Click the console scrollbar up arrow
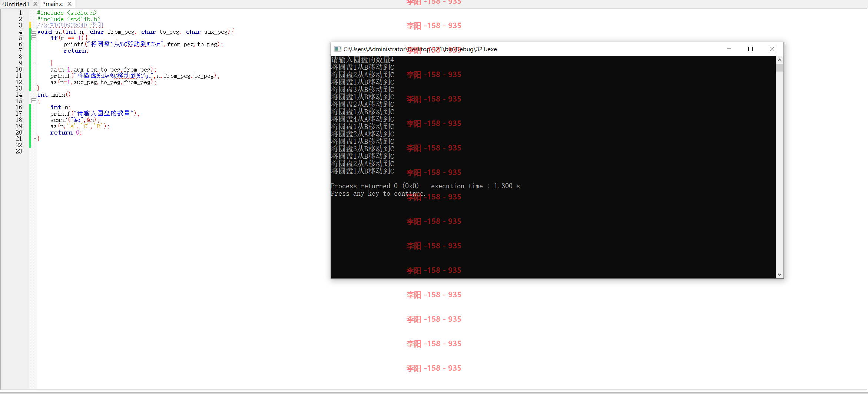 point(779,60)
